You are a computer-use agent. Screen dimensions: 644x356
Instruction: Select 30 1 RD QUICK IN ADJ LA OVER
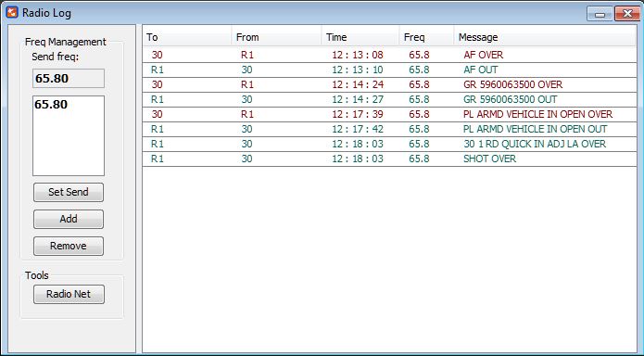tap(389, 144)
